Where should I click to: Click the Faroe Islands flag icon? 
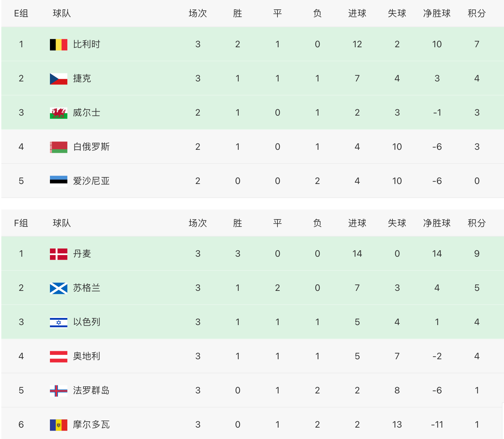[59, 391]
